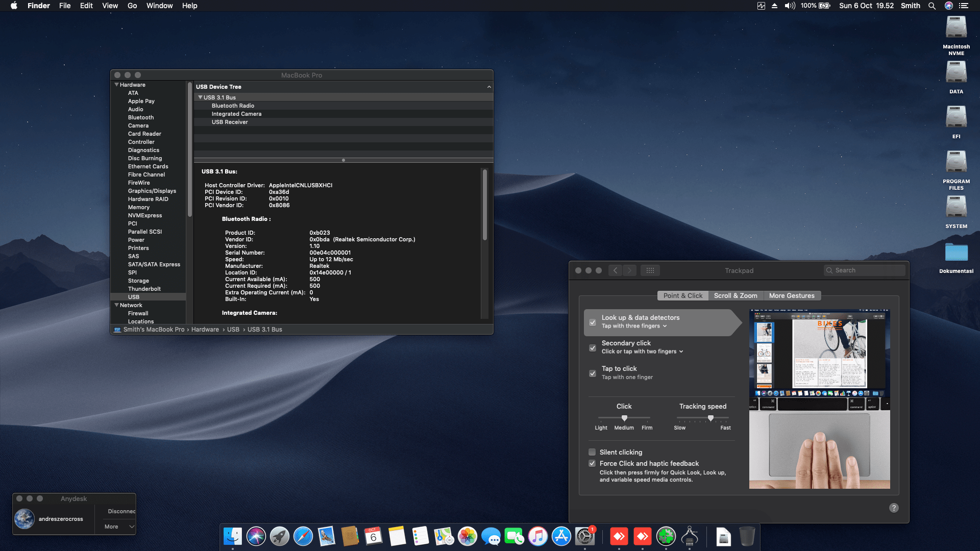Screen dimensions: 980x551
Task: Click the Disconnect button in Anydesk window
Action: coord(121,511)
